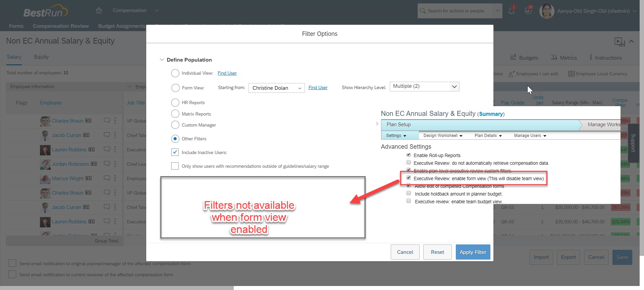The width and height of the screenshot is (644, 290).
Task: Open comment icon for Charles Braun first row
Action: tap(107, 121)
